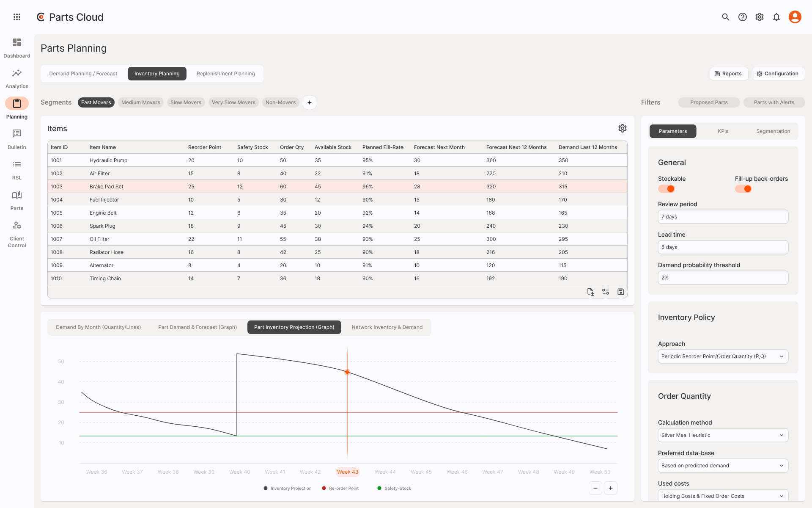Export items table file icon
The height and width of the screenshot is (508, 812).
[590, 292]
